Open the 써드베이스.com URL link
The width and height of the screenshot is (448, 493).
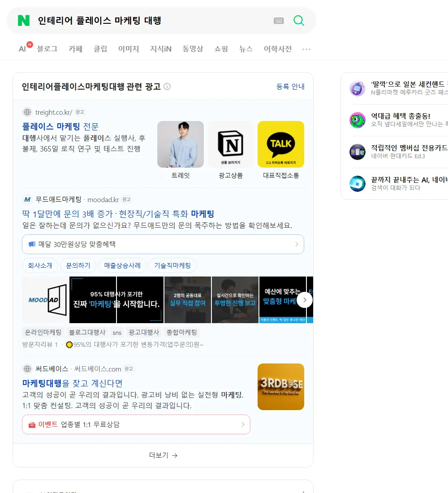[98, 369]
